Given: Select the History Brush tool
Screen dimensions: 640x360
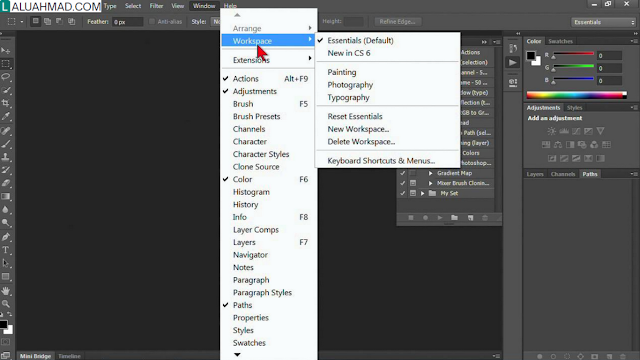Looking at the screenshot, I should point(6,170).
